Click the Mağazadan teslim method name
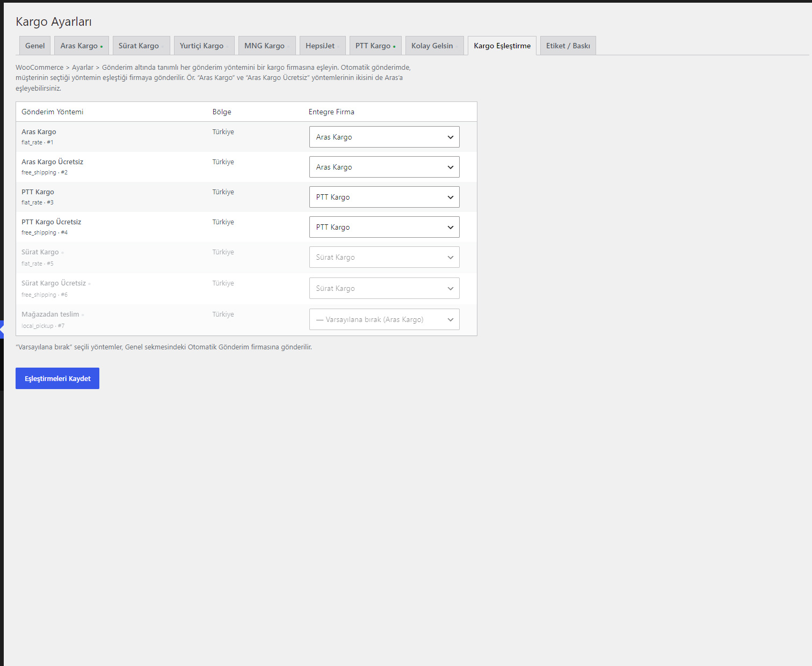The image size is (812, 666). [x=50, y=314]
